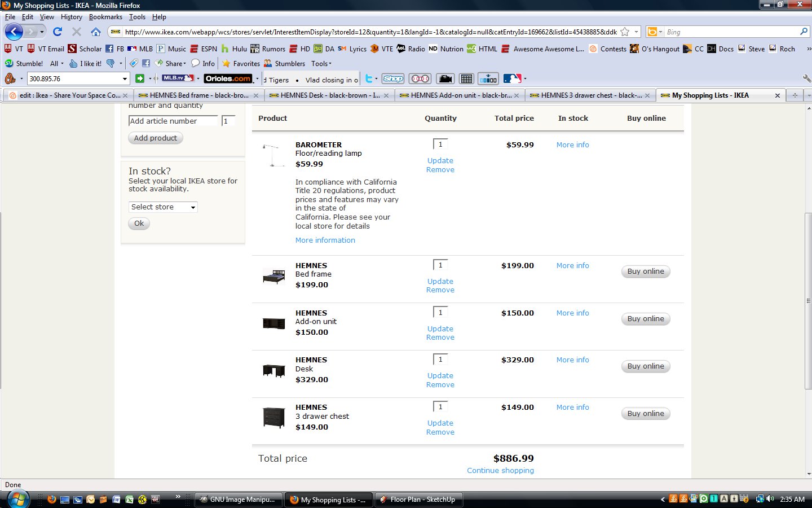Image resolution: width=812 pixels, height=508 pixels.
Task: Open the Select store dropdown
Action: coord(163,207)
